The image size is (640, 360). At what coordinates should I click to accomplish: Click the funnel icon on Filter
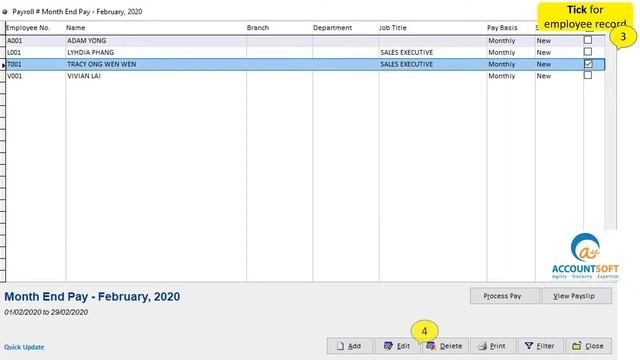(x=529, y=346)
